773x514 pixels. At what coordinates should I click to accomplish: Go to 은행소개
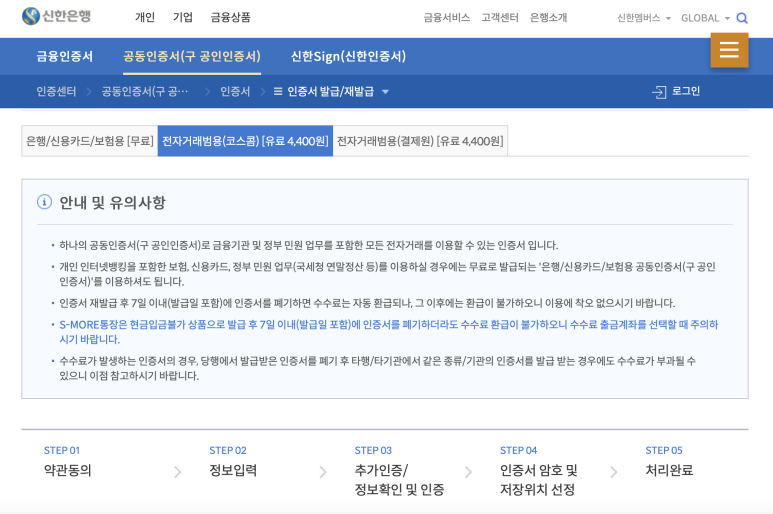point(548,18)
